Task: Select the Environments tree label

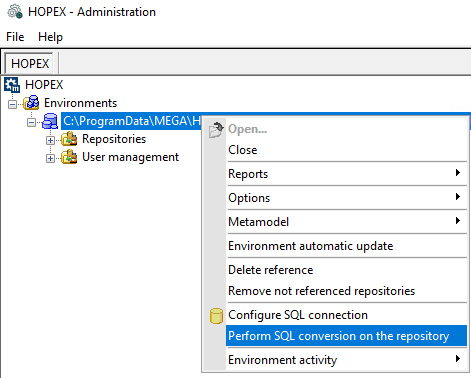Action: [80, 103]
